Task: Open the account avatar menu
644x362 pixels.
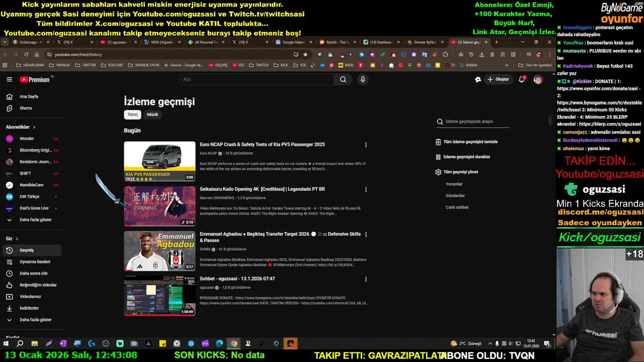Action: point(538,79)
